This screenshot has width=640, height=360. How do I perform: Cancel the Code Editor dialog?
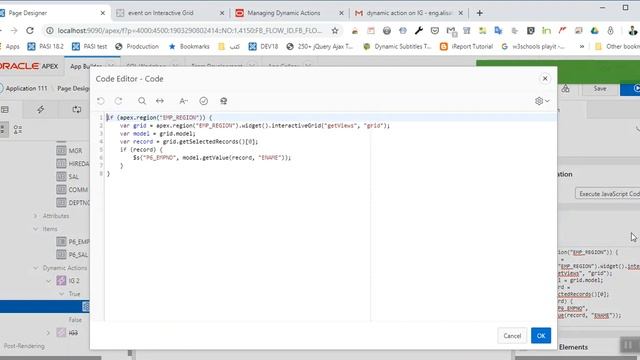pyautogui.click(x=512, y=336)
